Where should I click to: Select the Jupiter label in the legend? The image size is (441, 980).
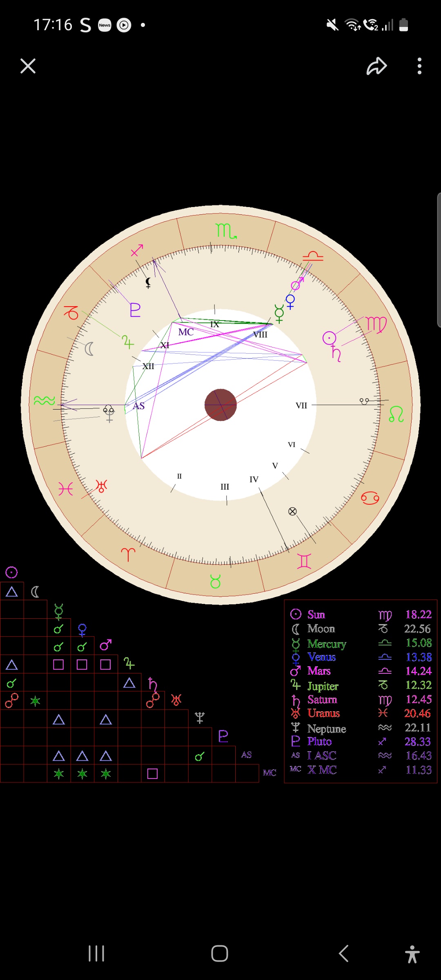point(323,686)
